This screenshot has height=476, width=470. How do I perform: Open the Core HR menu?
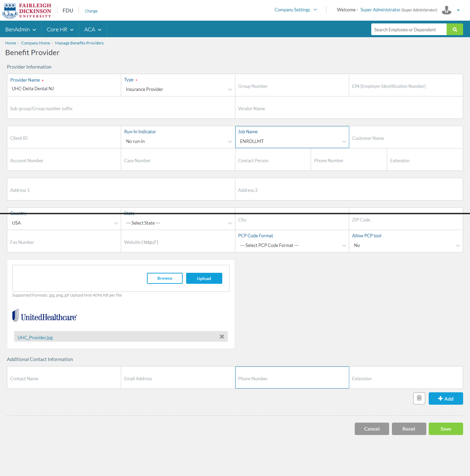click(60, 30)
